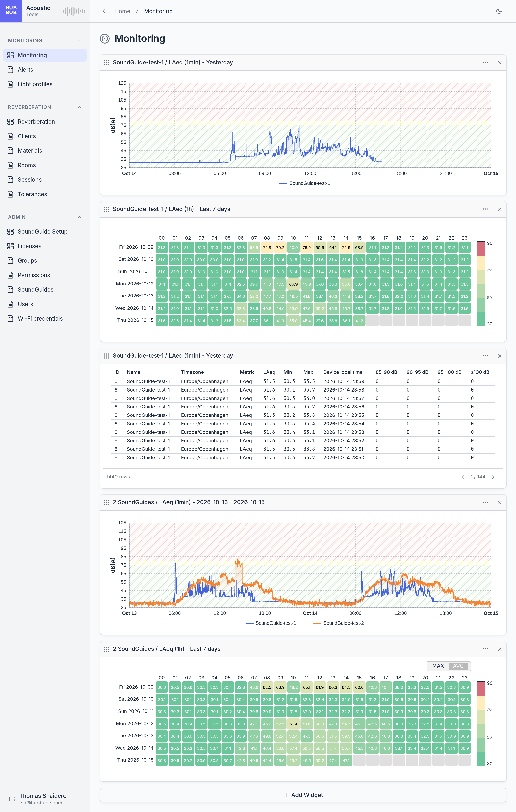The image size is (516, 812).
Task: Click drag handle of table widget
Action: pos(106,356)
